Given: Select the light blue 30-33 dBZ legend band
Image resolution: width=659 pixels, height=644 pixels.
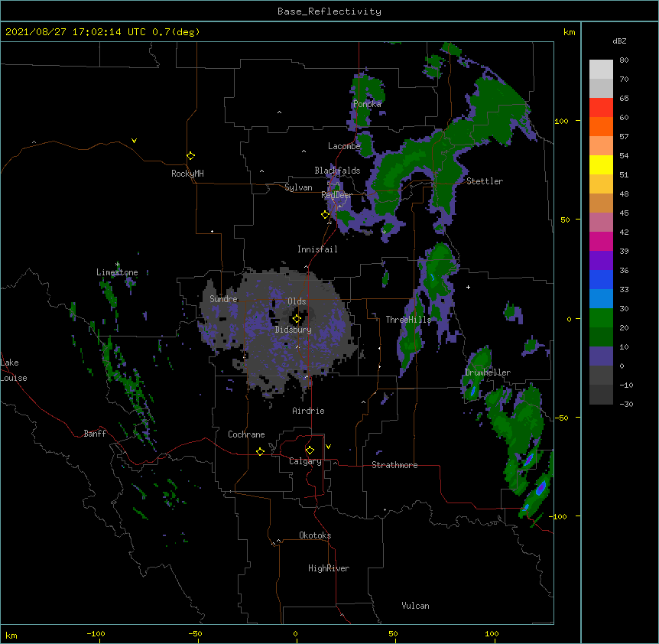Looking at the screenshot, I should tap(601, 299).
